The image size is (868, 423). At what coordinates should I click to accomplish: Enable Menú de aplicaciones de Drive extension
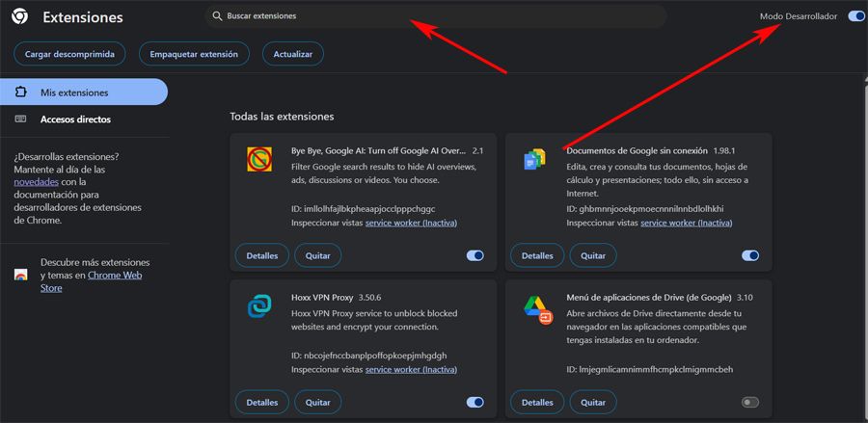pos(750,402)
